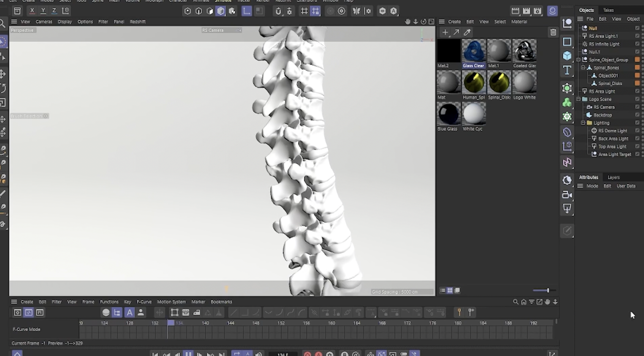The width and height of the screenshot is (644, 356).
Task: Click the eyedropper in material manager
Action: pyautogui.click(x=467, y=32)
